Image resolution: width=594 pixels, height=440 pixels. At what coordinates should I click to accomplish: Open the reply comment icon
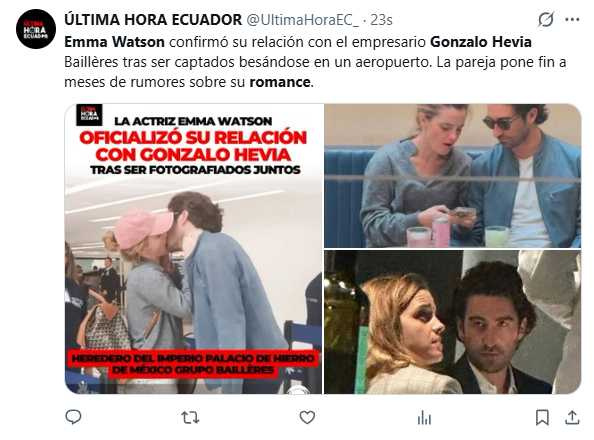(73, 417)
